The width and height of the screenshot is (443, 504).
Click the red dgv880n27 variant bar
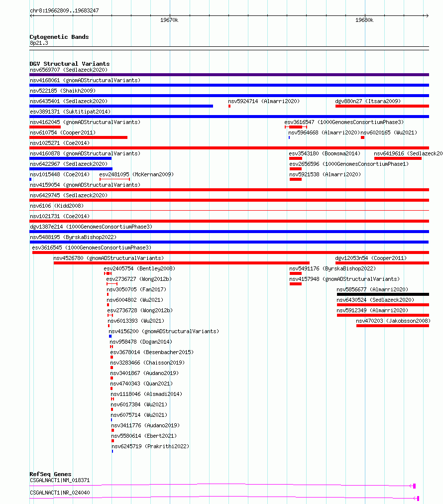pyautogui.click(x=382, y=106)
